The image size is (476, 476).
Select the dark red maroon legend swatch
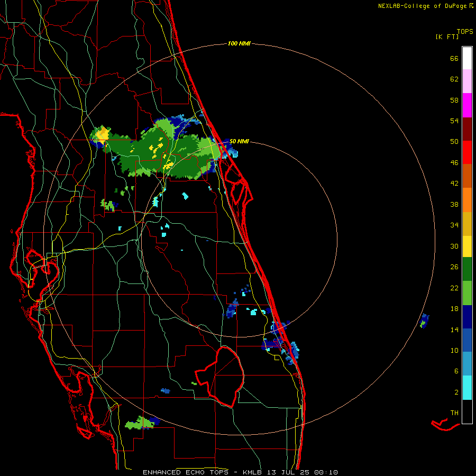pos(467,129)
